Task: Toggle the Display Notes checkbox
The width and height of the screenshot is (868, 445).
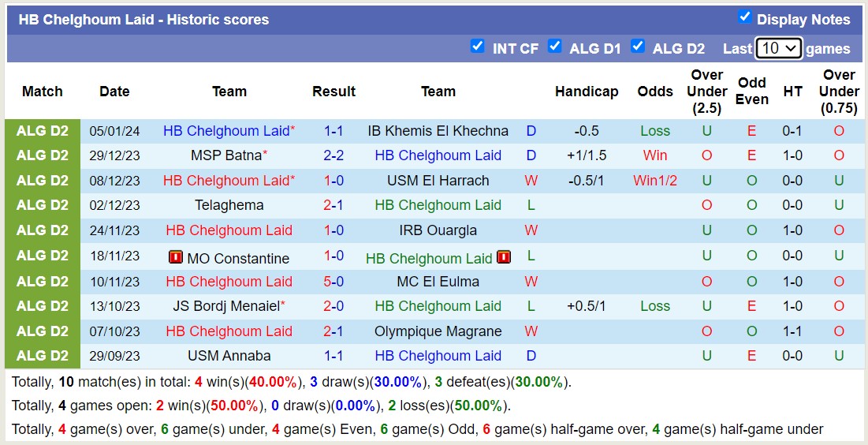Action: pos(744,17)
